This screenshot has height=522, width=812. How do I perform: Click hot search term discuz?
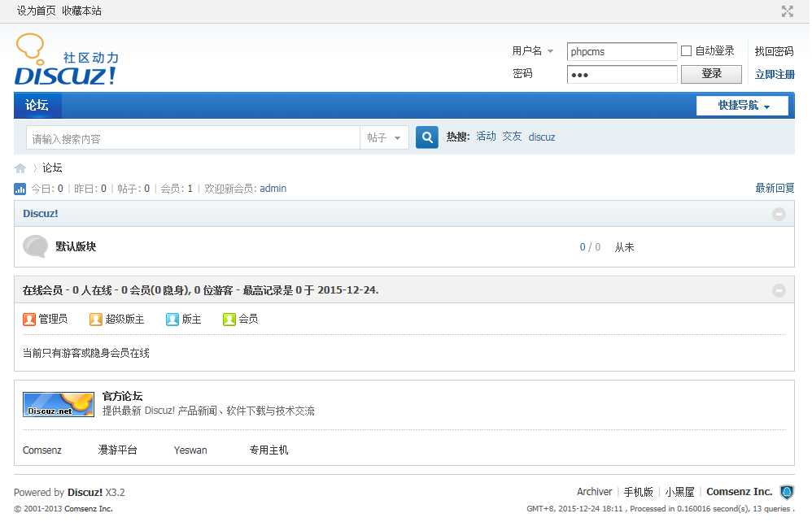pyautogui.click(x=542, y=137)
